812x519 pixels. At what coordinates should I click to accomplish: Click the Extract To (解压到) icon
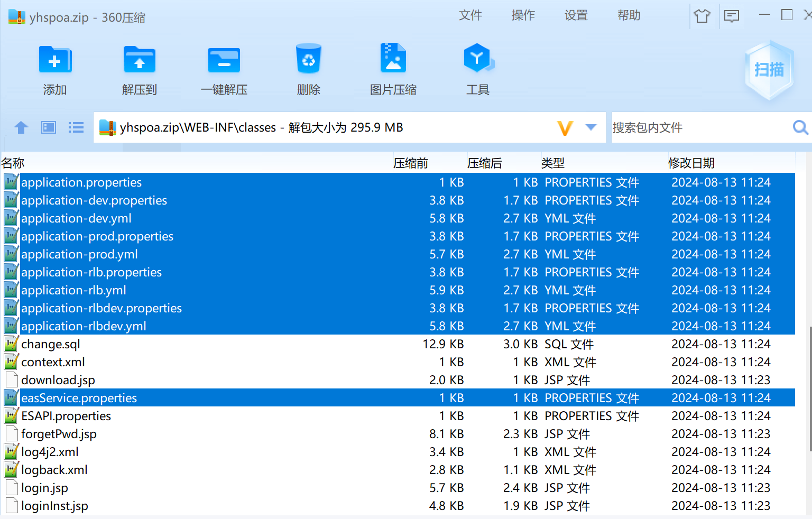140,60
